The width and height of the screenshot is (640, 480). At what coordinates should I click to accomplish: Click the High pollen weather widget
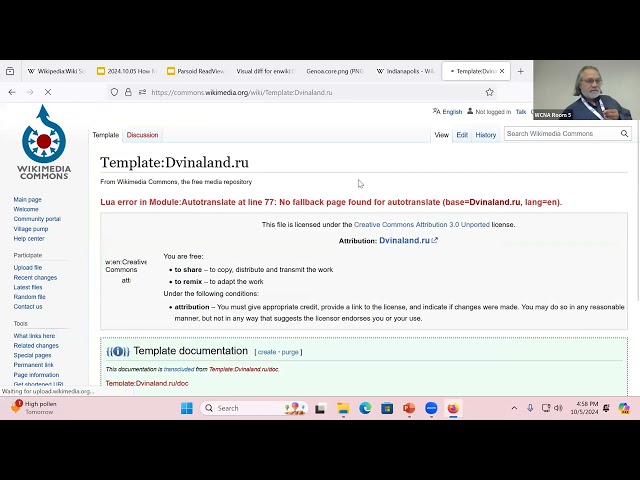pos(33,408)
